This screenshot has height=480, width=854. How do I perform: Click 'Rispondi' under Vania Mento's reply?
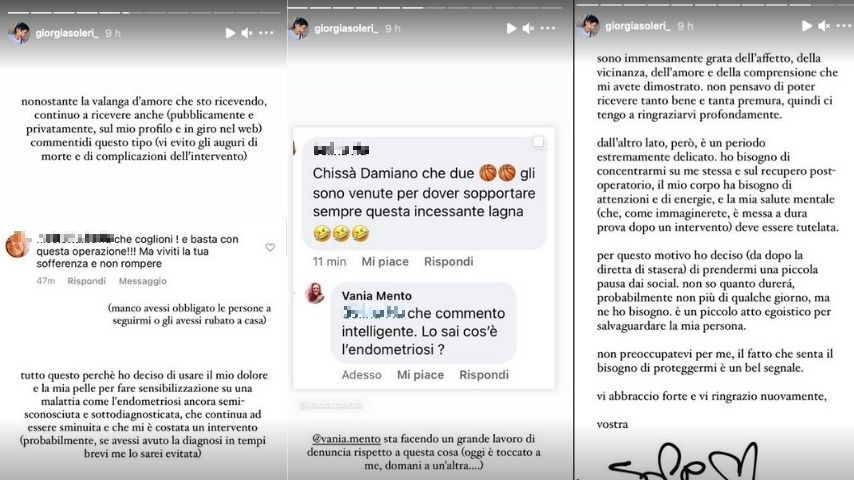pos(484,375)
